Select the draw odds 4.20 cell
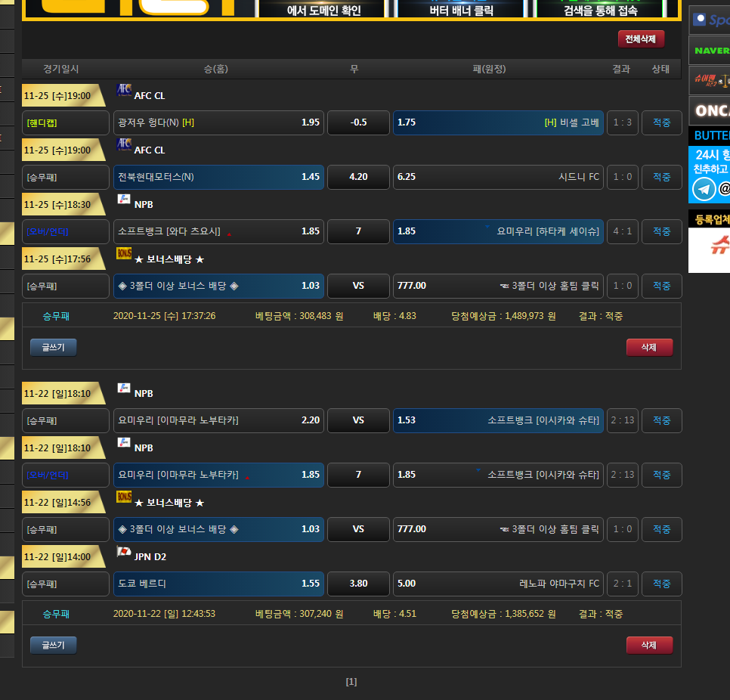The image size is (730, 700). pyautogui.click(x=358, y=177)
